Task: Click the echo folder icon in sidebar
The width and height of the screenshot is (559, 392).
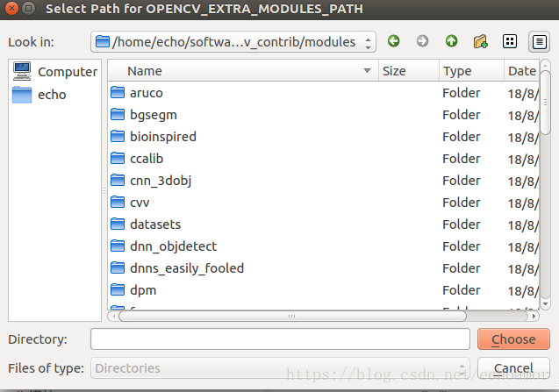Action: coord(22,95)
